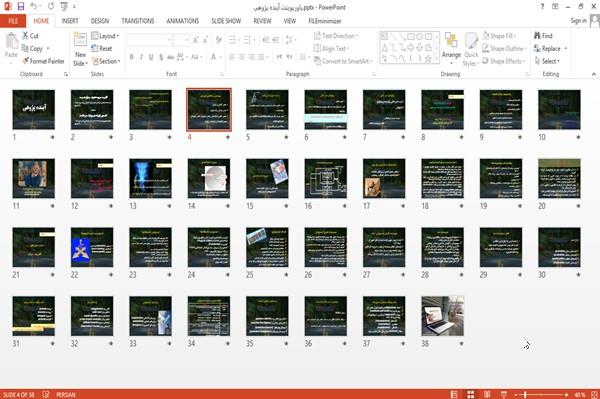Open the Align Text dropdown
Viewport: 600px width, 399px height.
331,48
